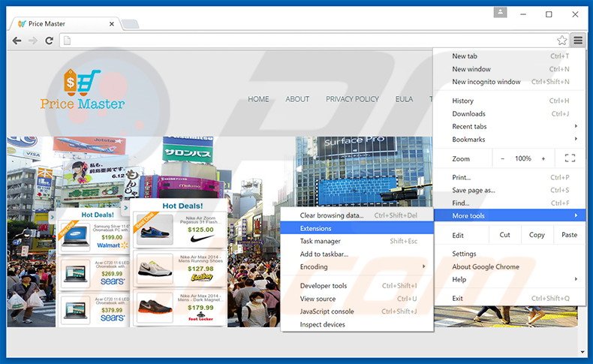593x364 pixels.
Task: Increase zoom with the plus button
Action: point(543,159)
